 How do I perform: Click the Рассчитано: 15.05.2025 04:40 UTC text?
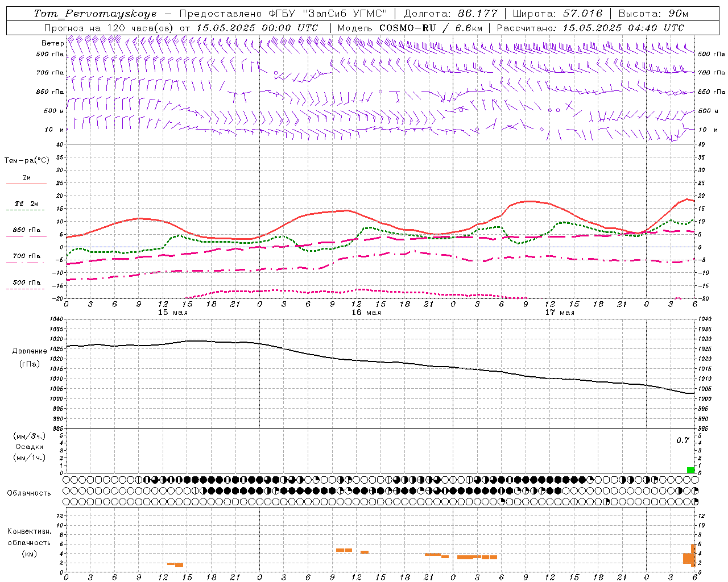[590, 28]
